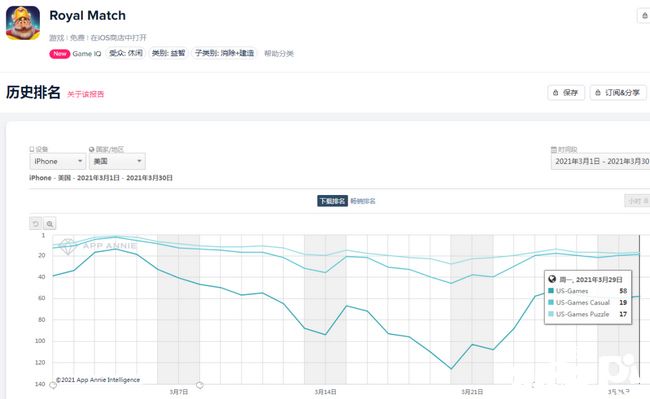Click the chart reset zoom icon
The width and height of the screenshot is (650, 399).
(36, 224)
